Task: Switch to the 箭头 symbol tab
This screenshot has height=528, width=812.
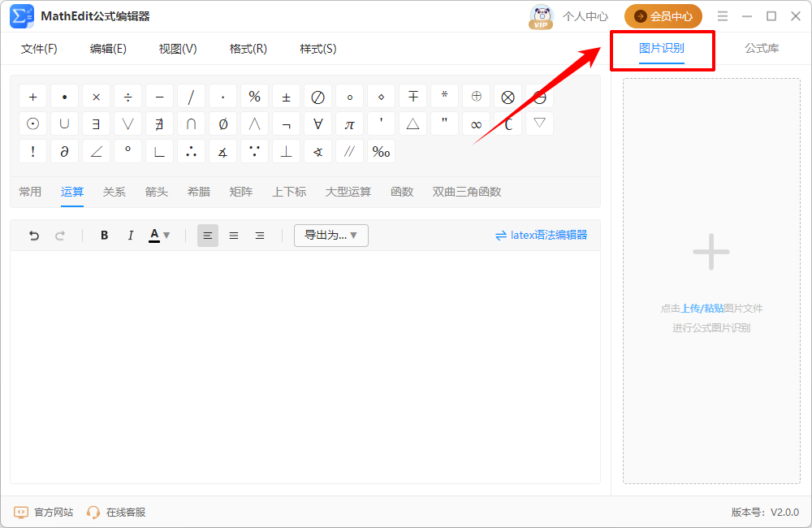Action: (157, 192)
